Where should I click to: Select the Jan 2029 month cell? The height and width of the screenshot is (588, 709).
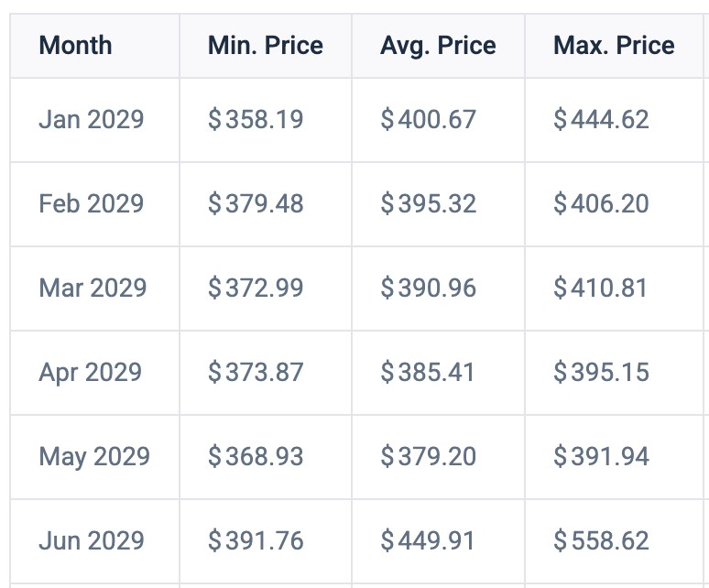point(92,119)
